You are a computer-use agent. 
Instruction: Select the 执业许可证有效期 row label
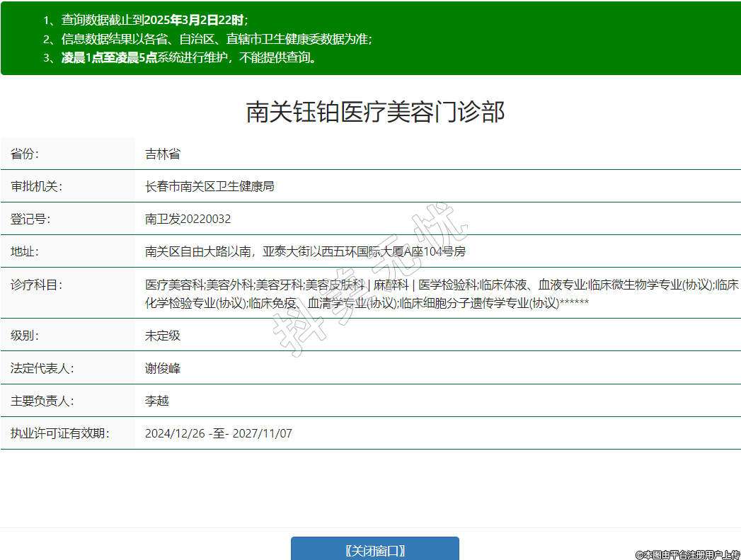coord(59,433)
